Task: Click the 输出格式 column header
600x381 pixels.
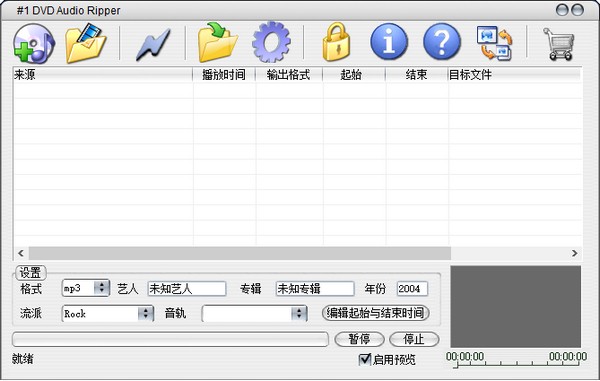Action: click(289, 75)
